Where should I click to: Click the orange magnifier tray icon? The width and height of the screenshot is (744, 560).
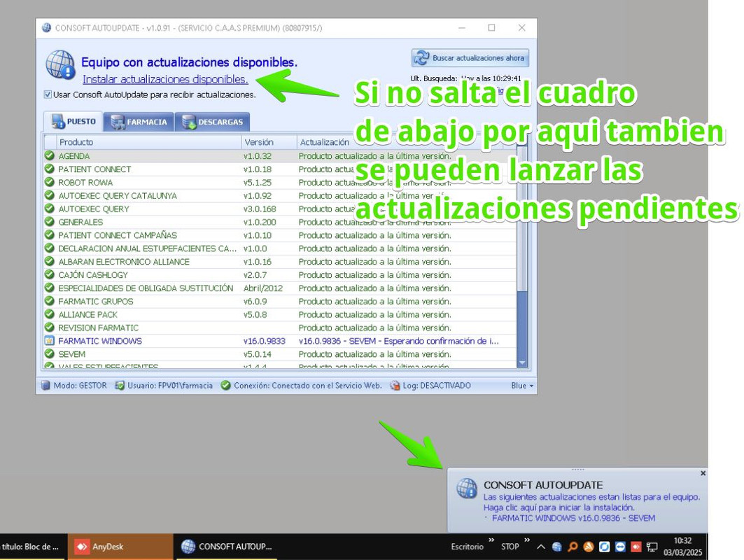pos(573,547)
